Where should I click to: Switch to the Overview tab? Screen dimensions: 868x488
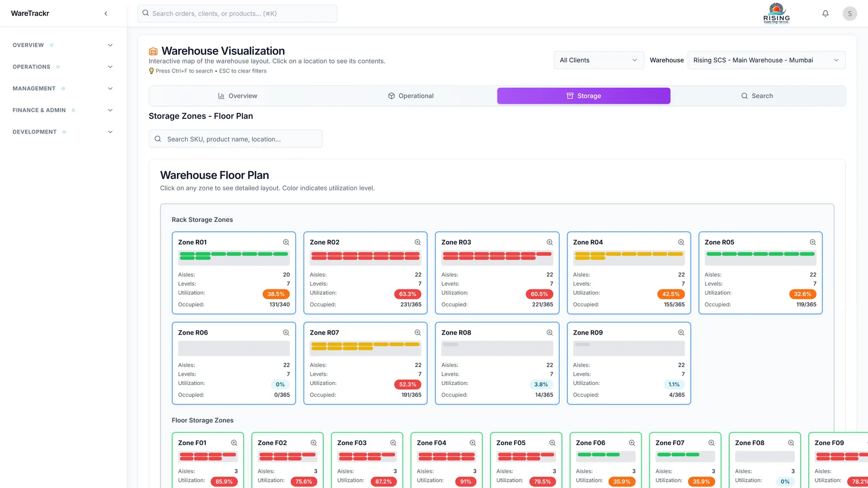(x=238, y=96)
